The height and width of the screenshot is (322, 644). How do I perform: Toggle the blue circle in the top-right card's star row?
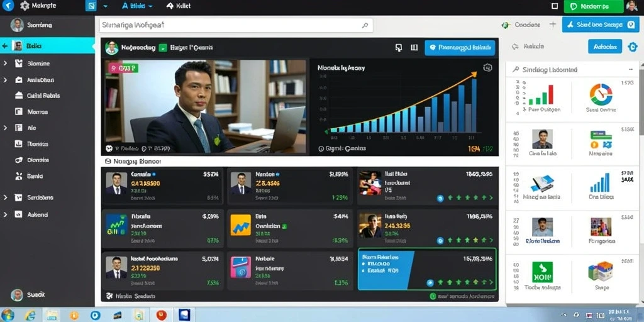pyautogui.click(x=440, y=198)
